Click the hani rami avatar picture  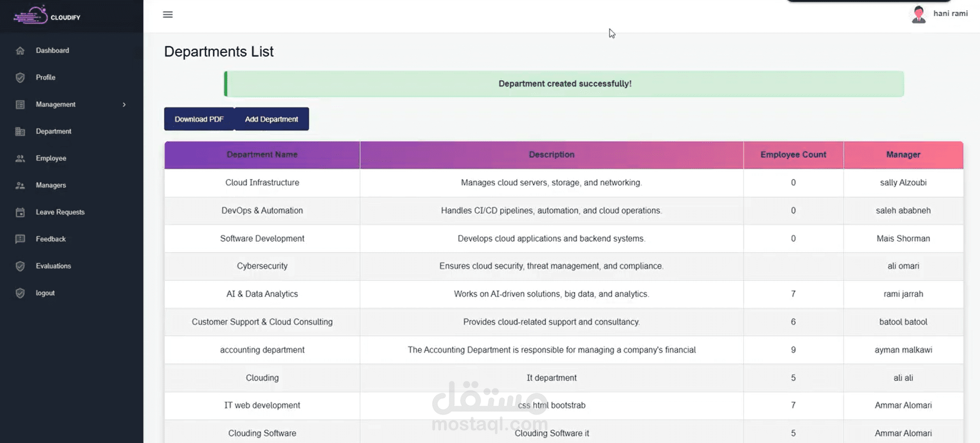click(918, 14)
